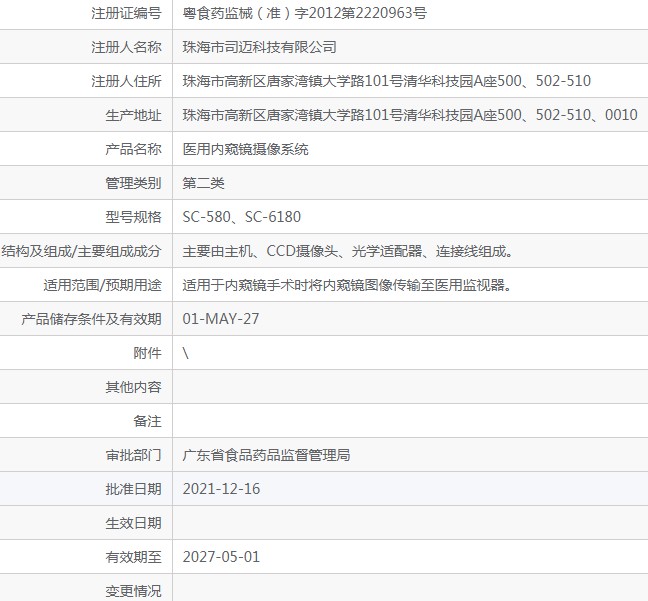The height and width of the screenshot is (601, 648).
Task: Click the label 注册人名称
Action: (126, 47)
